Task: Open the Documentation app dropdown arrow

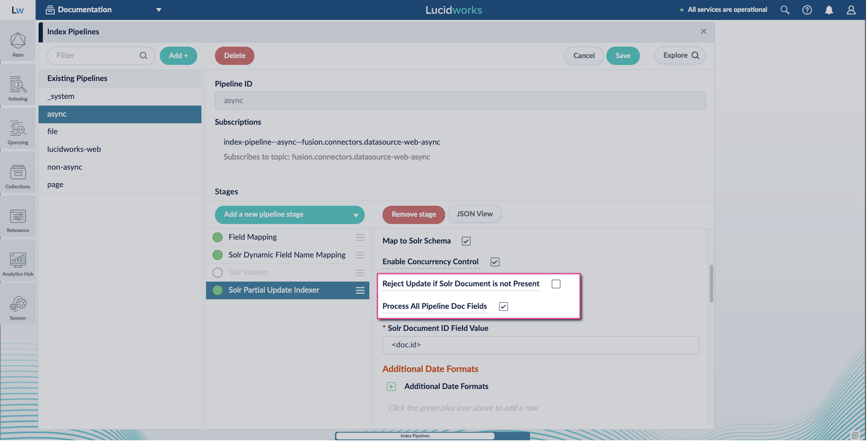Action: coord(159,10)
